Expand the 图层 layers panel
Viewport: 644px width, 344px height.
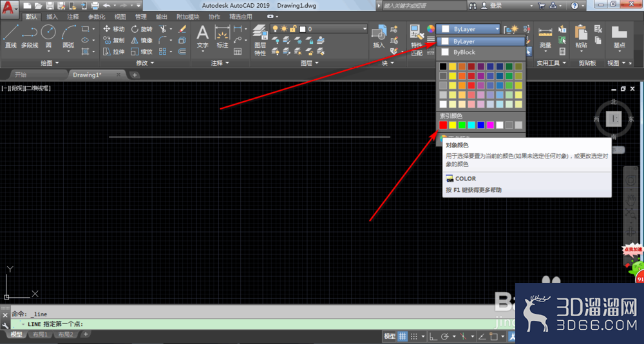(x=310, y=63)
